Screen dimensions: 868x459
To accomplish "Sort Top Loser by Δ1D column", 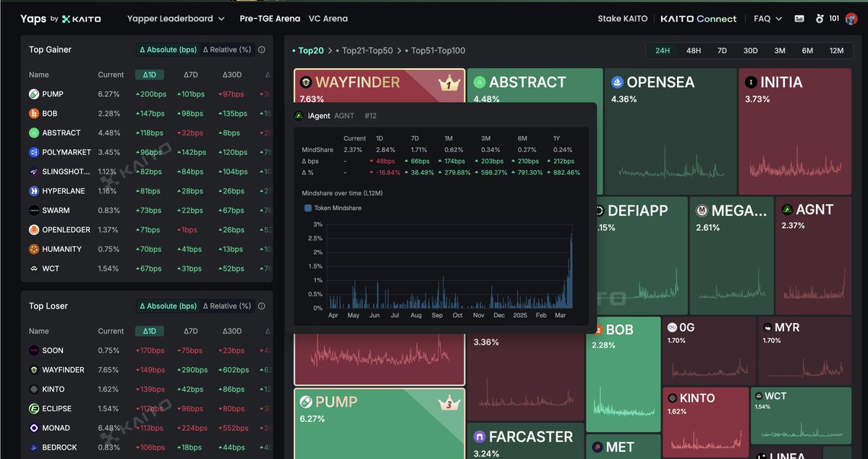I will [149, 331].
